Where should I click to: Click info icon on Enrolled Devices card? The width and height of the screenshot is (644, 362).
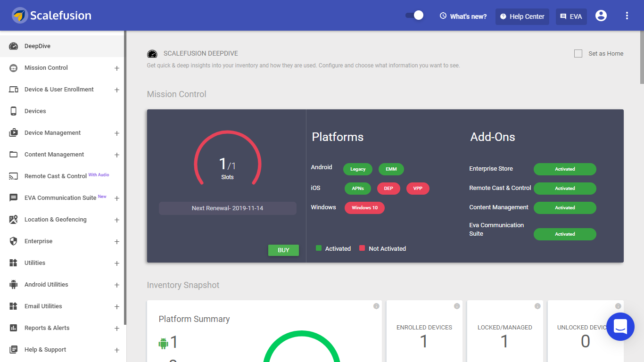point(456,306)
